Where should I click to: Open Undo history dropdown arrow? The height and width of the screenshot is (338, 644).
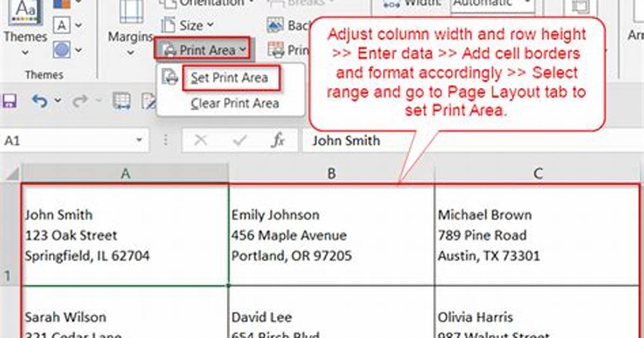tap(58, 100)
